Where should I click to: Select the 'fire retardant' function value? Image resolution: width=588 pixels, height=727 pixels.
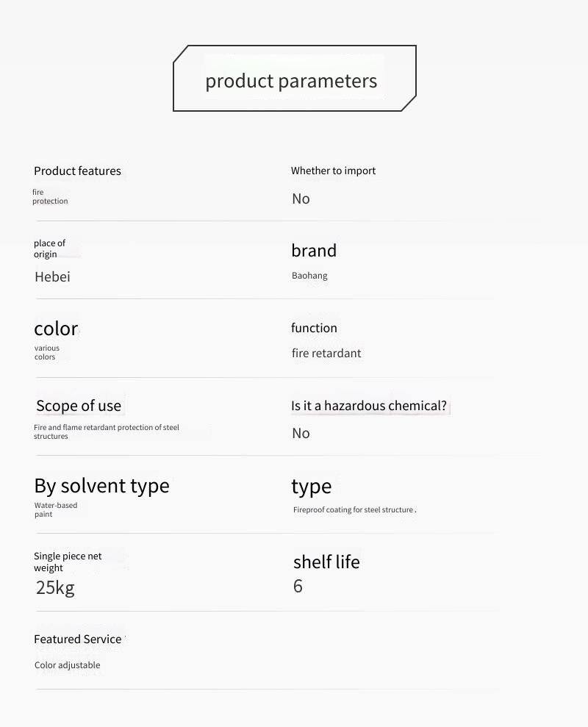coord(326,354)
